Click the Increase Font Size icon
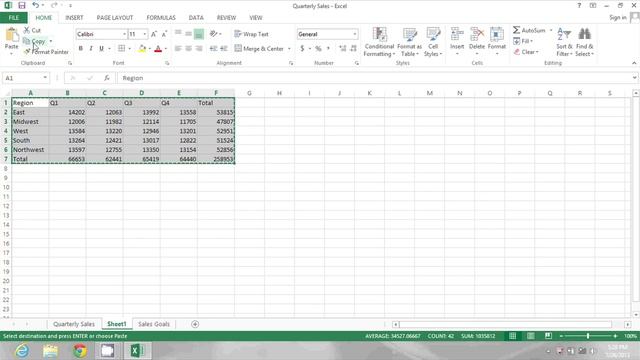 (154, 34)
